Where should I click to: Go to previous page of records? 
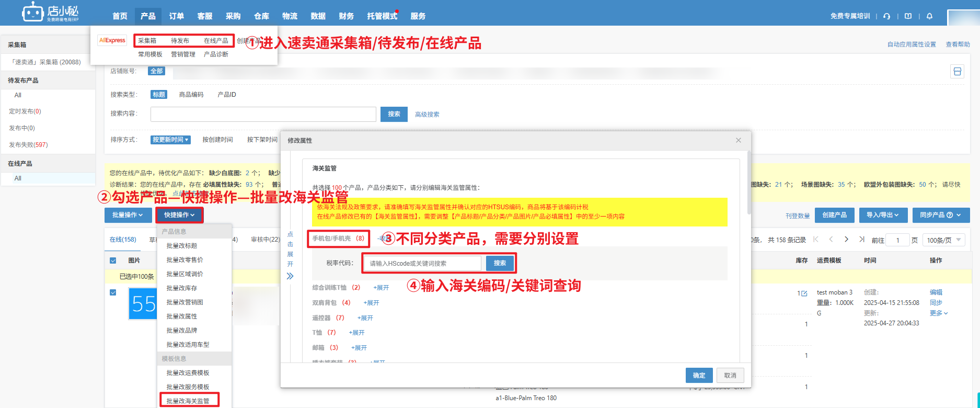coord(831,240)
